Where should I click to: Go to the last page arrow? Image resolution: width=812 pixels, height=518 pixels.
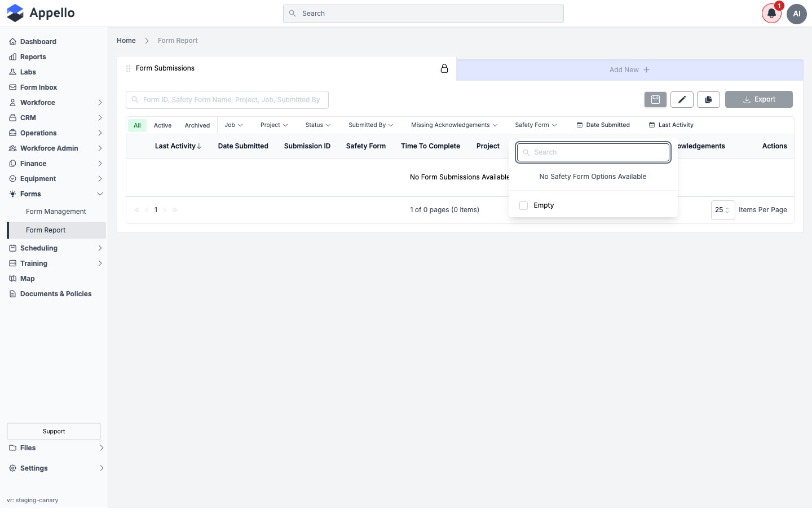point(175,210)
